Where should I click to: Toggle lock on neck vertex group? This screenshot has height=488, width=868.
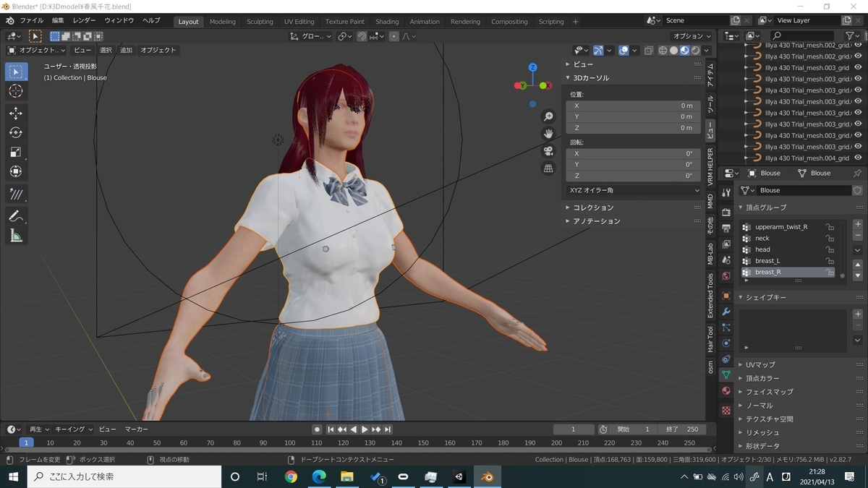click(830, 239)
